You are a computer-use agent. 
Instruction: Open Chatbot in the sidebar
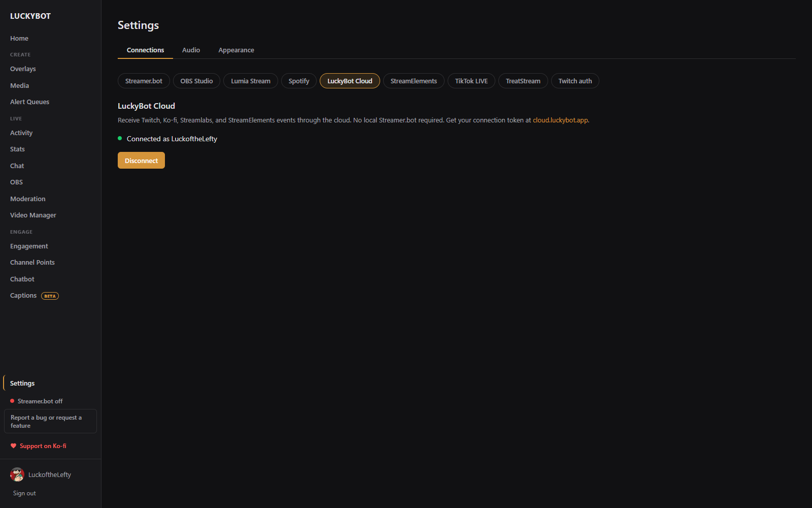22,279
